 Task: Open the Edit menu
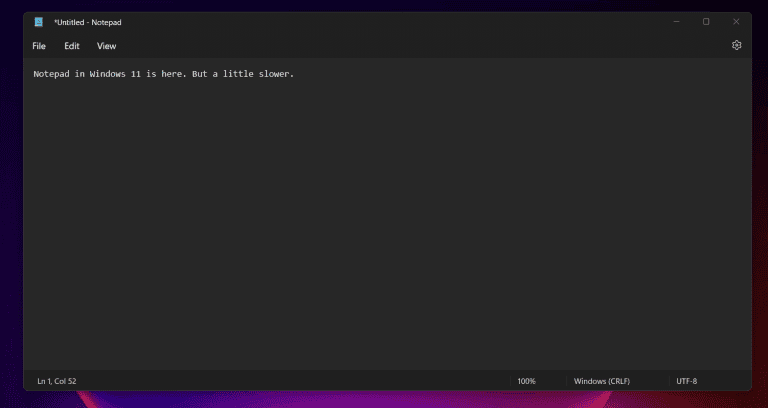[72, 46]
